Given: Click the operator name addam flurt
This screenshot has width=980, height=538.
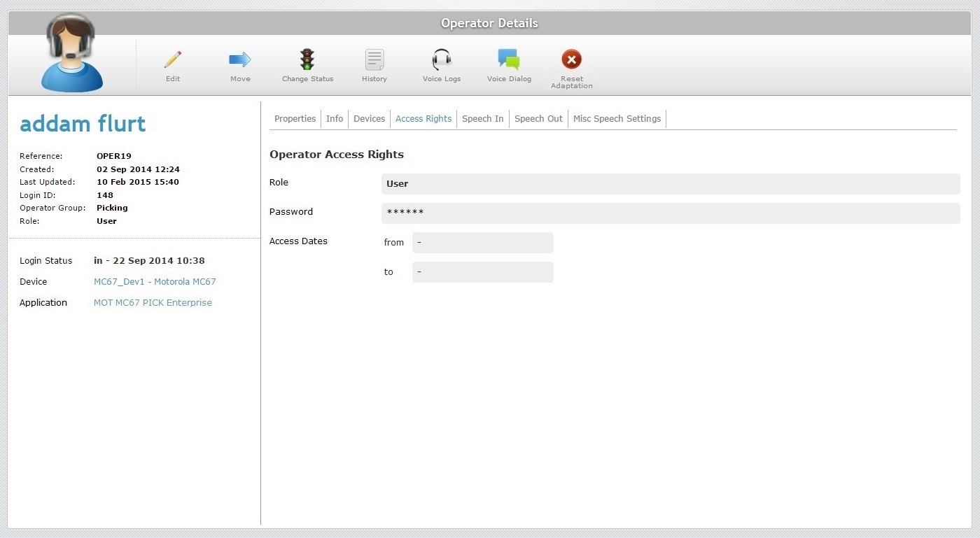Looking at the screenshot, I should [83, 124].
